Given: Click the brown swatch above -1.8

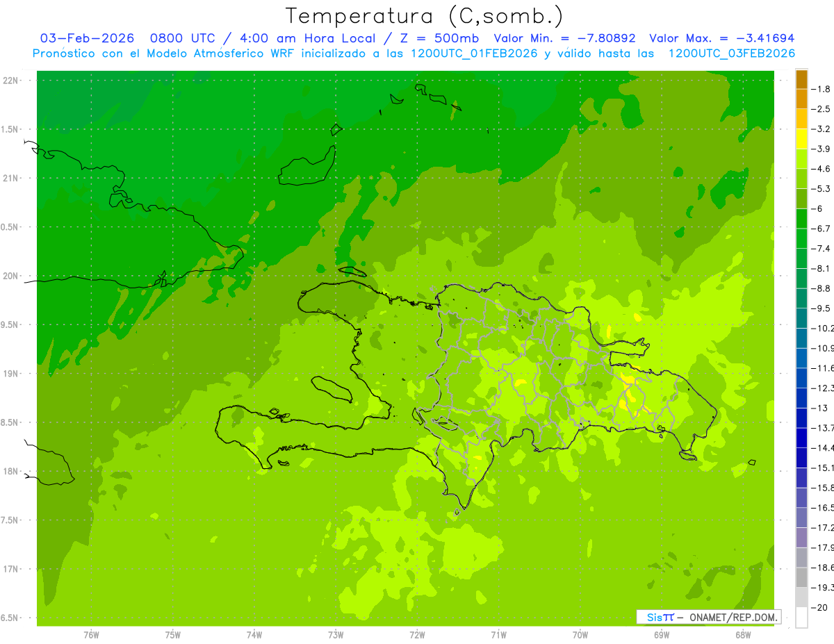Looking at the screenshot, I should click(x=801, y=79).
